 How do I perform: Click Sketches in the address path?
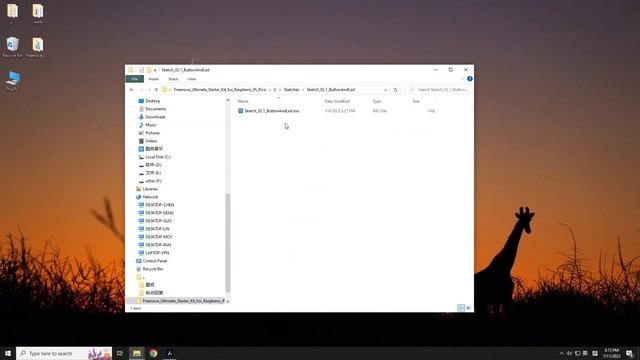click(291, 89)
